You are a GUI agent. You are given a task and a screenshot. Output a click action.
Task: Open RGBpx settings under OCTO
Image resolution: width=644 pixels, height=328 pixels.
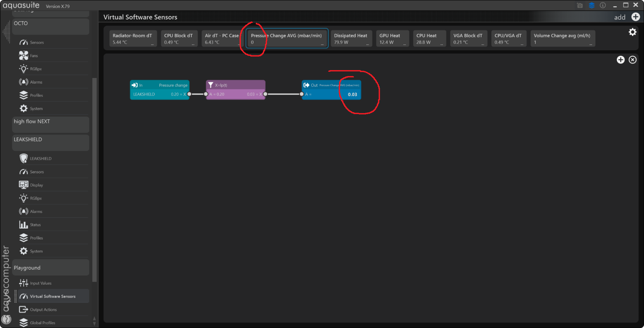(53, 69)
